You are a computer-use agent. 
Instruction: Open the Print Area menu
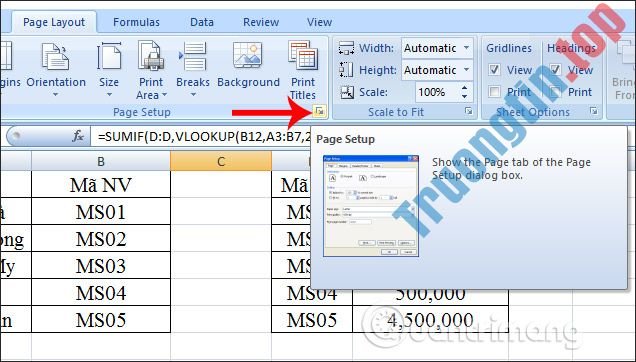[151, 70]
